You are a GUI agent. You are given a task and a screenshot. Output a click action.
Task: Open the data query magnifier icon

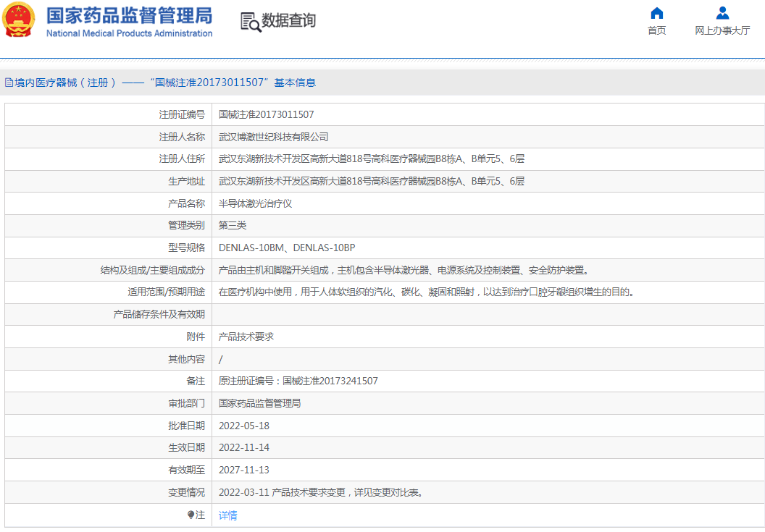point(251,22)
